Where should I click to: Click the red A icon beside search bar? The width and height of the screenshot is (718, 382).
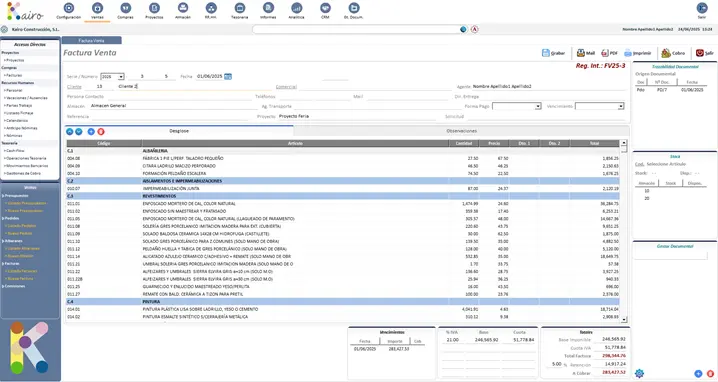pyautogui.click(x=475, y=29)
